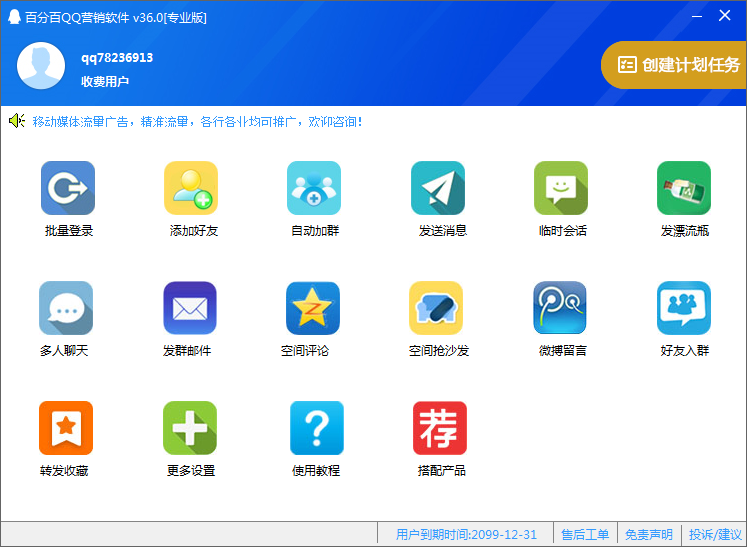Open the 投诉/建议 complaint link
Image resolution: width=747 pixels, height=547 pixels.
pos(715,535)
